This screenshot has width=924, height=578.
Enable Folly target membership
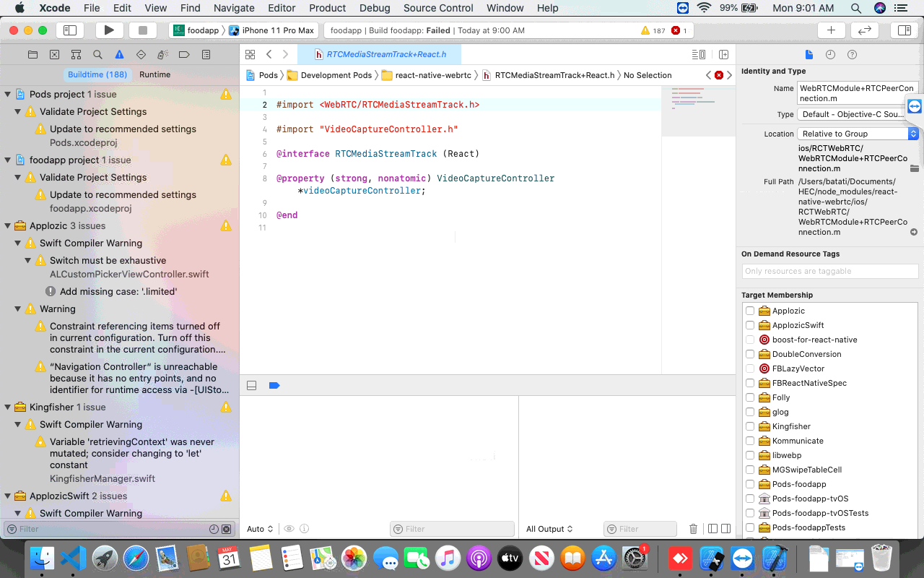pyautogui.click(x=750, y=397)
